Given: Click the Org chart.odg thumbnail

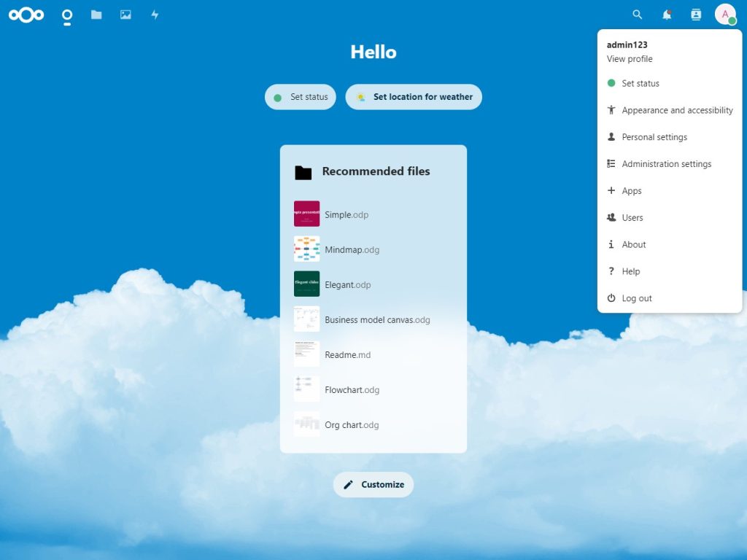Looking at the screenshot, I should [x=307, y=424].
